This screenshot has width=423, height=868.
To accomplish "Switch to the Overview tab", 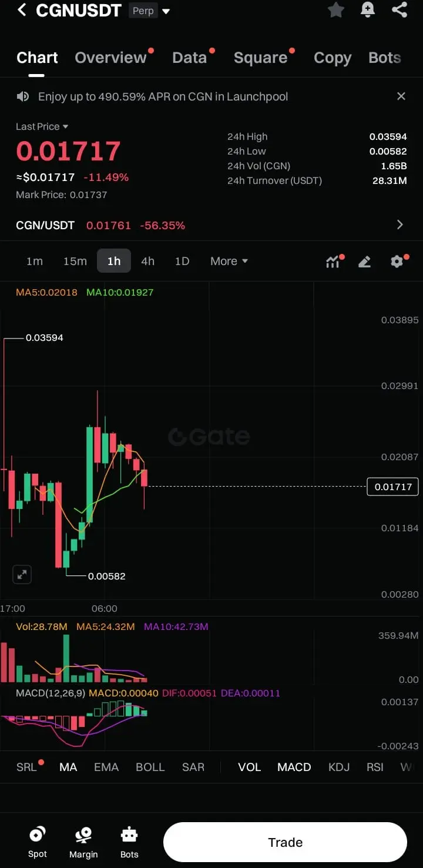I will click(x=110, y=58).
